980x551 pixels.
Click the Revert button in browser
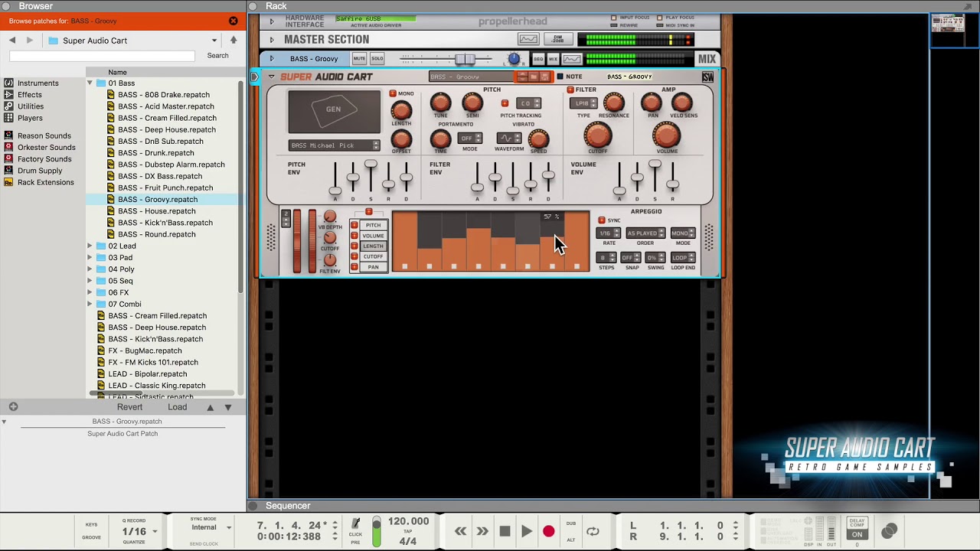click(129, 407)
